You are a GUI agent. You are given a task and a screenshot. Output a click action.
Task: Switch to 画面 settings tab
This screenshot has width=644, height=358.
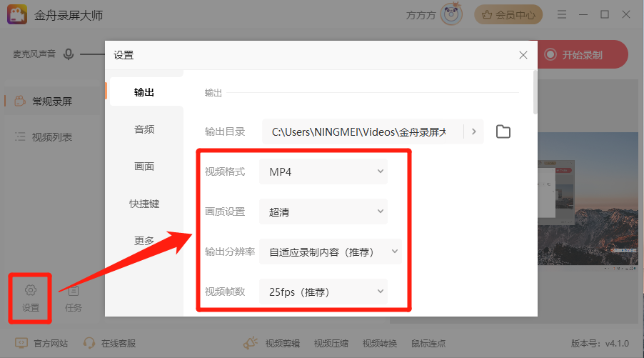(x=144, y=166)
